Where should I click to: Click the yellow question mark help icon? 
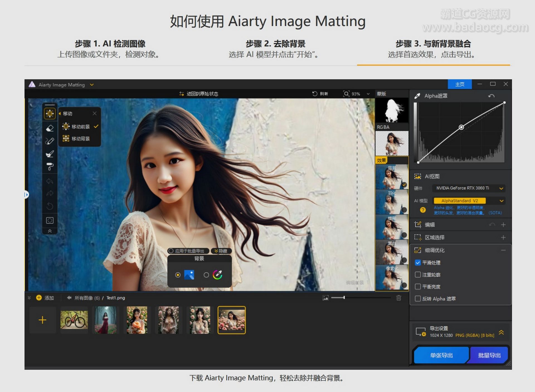pos(423,210)
